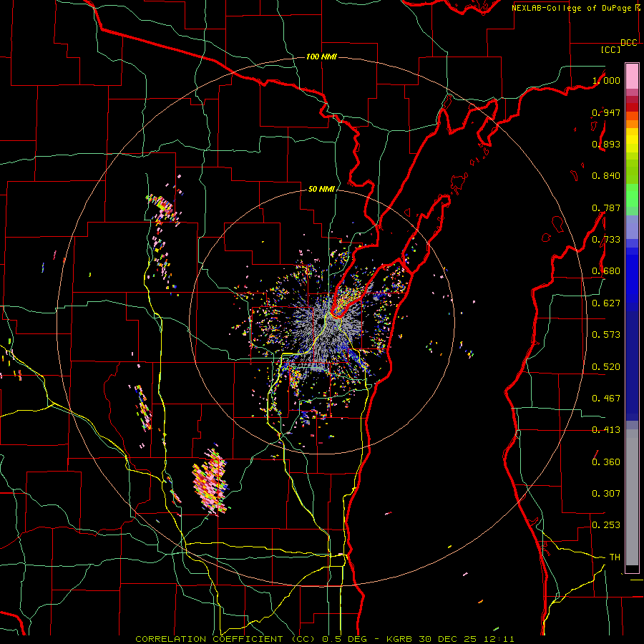Click the 100 NMI range ring label
Screen dimensions: 644x644
(x=321, y=57)
